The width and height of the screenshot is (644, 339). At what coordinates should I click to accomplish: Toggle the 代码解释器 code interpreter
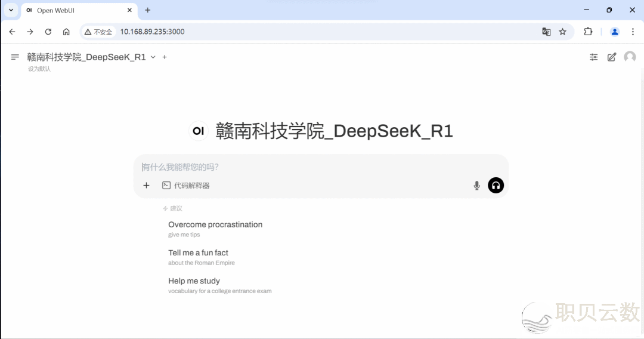[186, 186]
